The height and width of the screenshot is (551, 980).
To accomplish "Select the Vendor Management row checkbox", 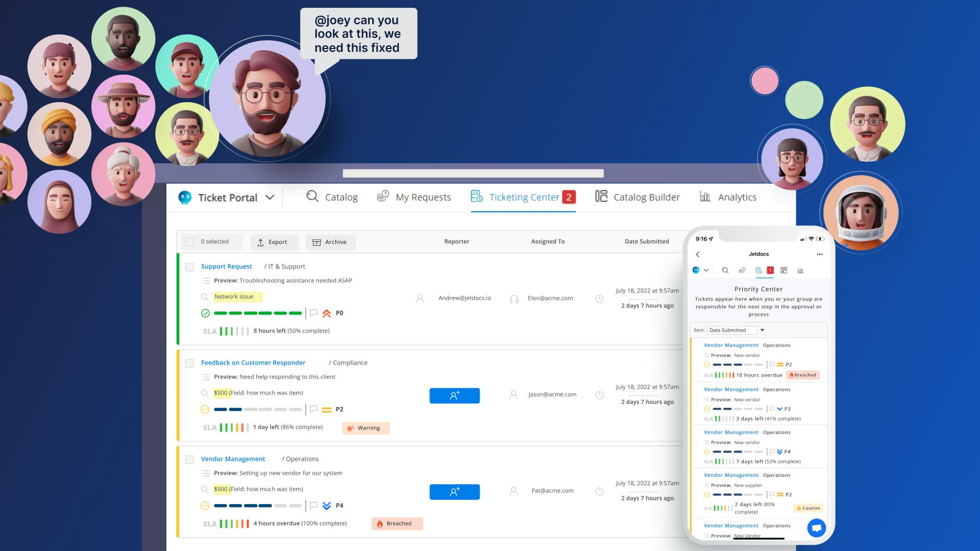I will click(x=189, y=459).
